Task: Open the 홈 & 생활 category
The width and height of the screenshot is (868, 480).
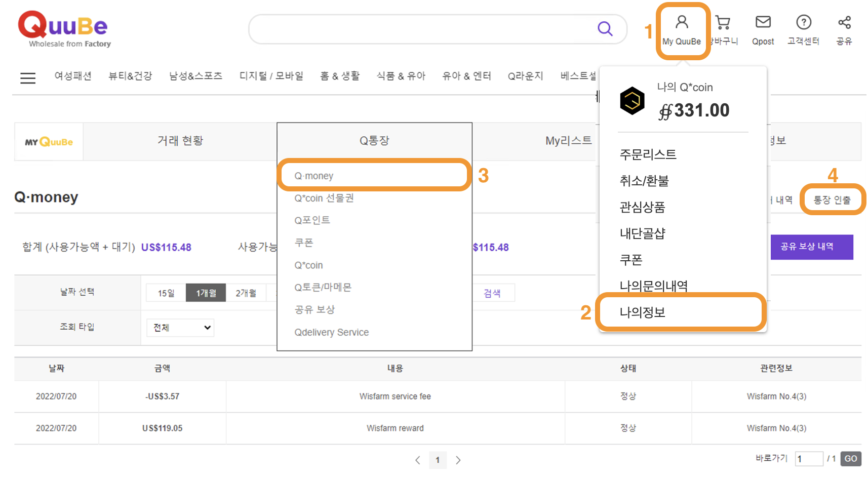Action: [x=340, y=76]
